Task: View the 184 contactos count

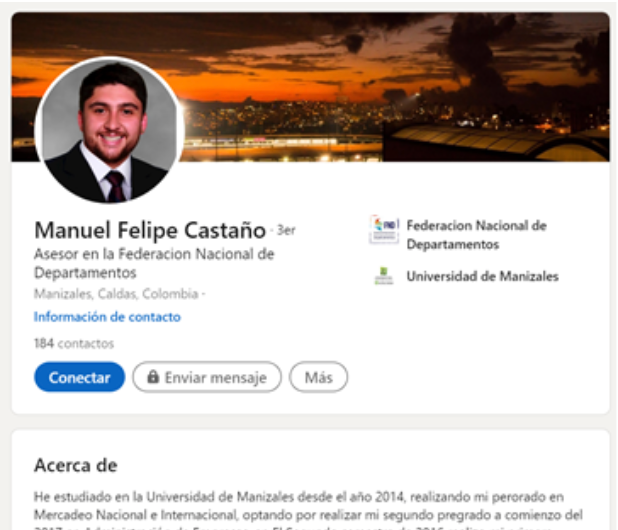Action: [x=74, y=344]
